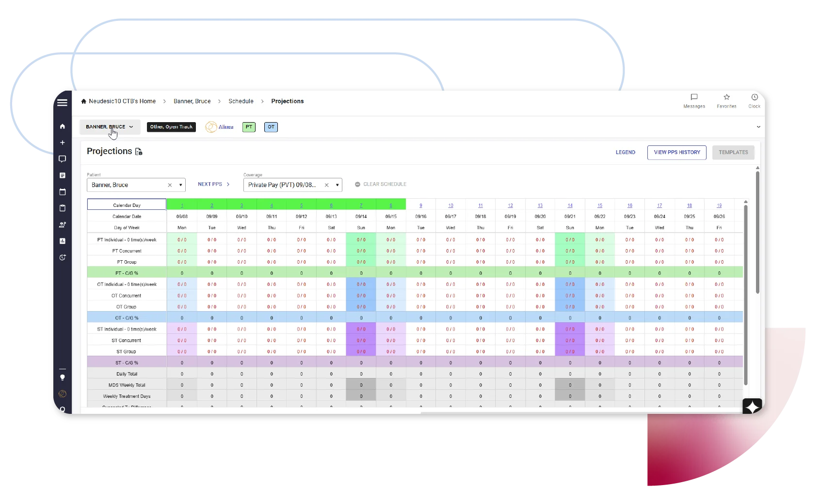The image size is (820, 504).
Task: Navigate to Neudesic10 CTB's Home breadcrumb
Action: [x=122, y=101]
